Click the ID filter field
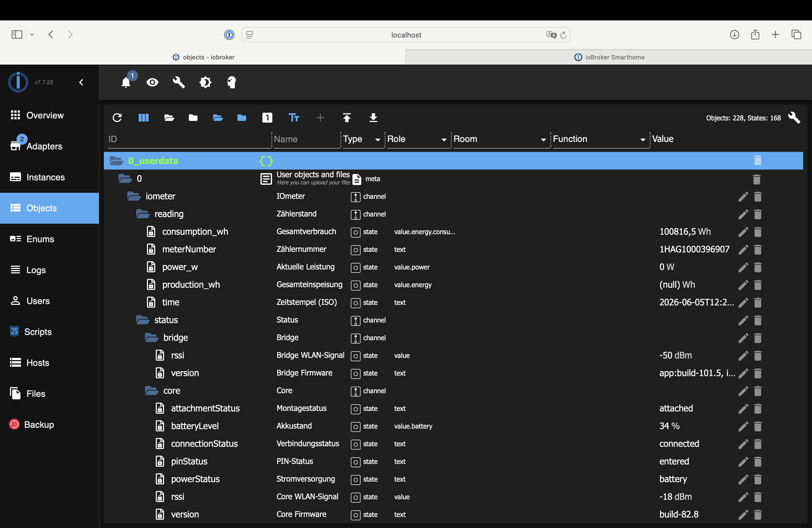 click(x=189, y=139)
